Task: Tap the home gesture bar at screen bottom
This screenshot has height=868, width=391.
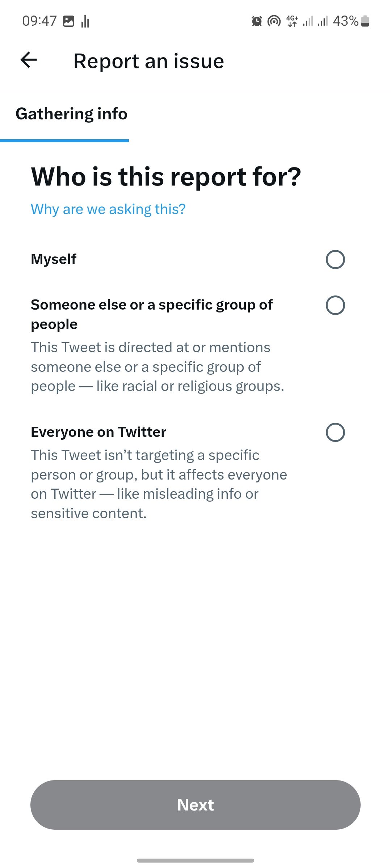Action: [195, 860]
